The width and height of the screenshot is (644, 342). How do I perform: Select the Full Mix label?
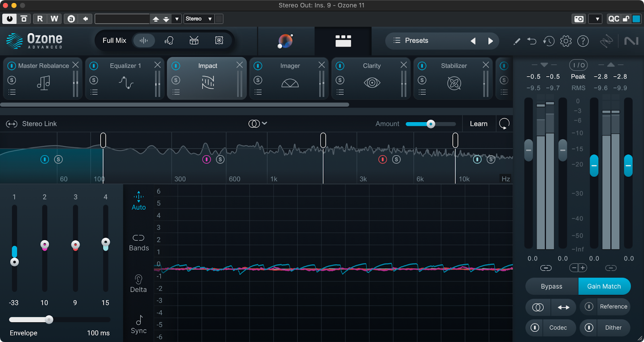click(114, 40)
